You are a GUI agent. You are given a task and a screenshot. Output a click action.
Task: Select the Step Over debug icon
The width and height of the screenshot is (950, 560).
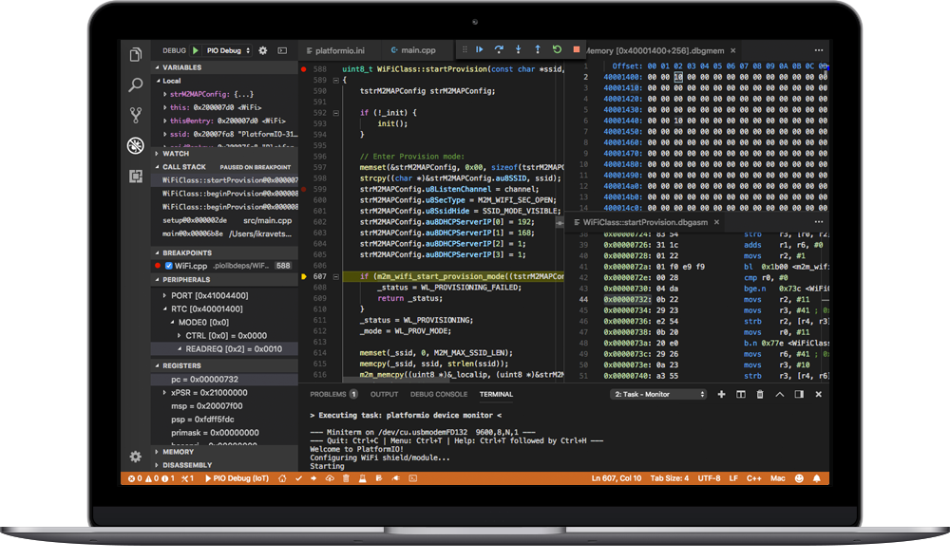pyautogui.click(x=499, y=49)
